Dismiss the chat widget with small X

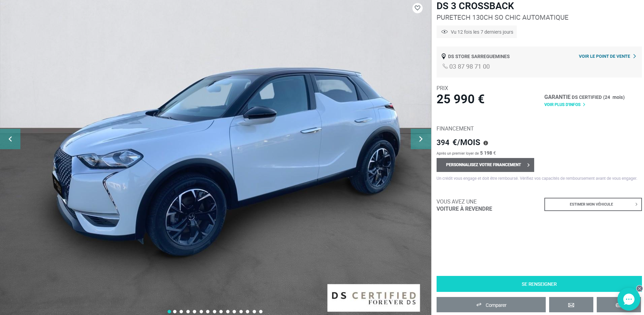[639, 288]
